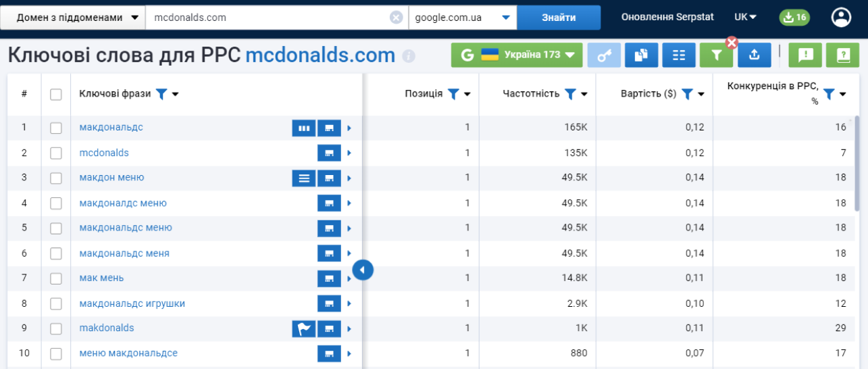Click the user account avatar icon
This screenshot has height=369, width=868.
pos(841,18)
